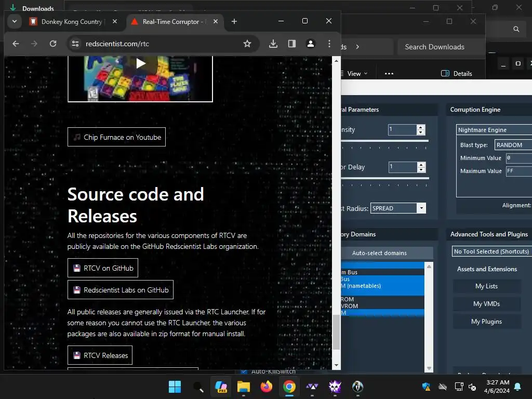This screenshot has height=399, width=532.
Task: Click memory domains list scrollbar up arrow
Action: coord(429,267)
